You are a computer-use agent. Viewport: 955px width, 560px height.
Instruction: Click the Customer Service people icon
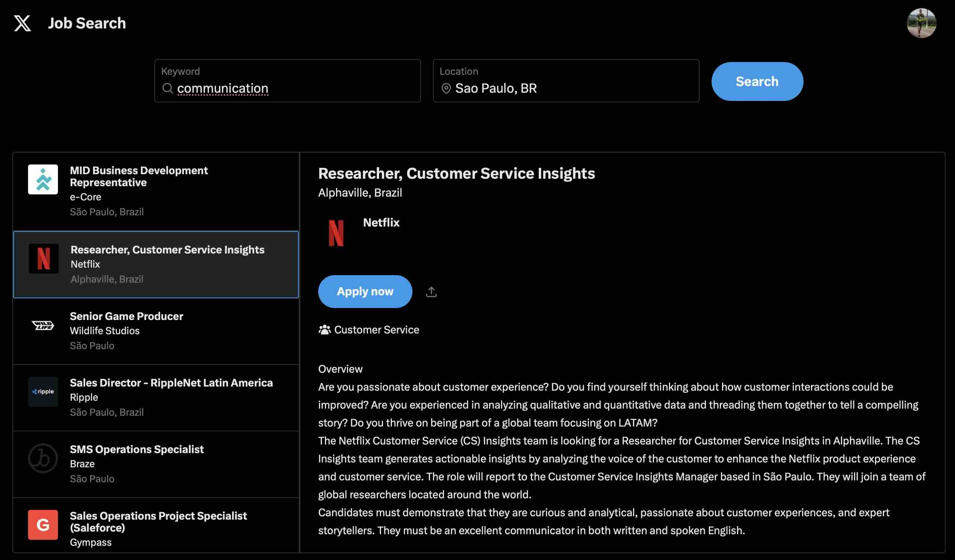click(x=325, y=330)
